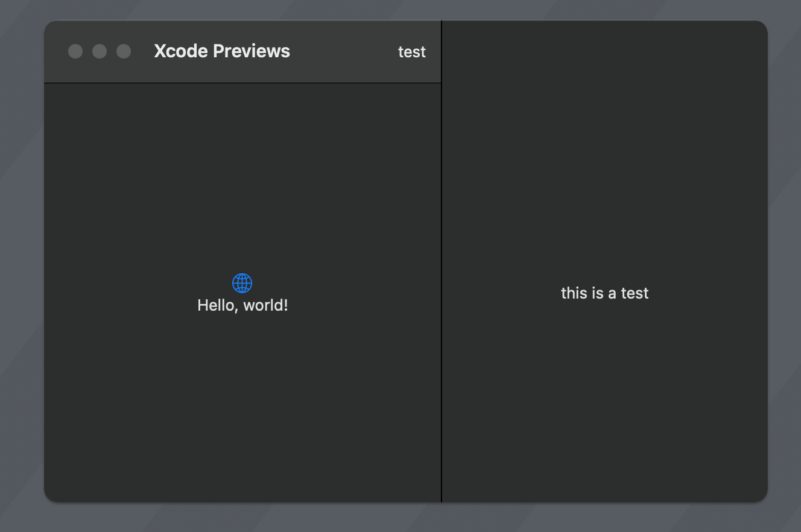This screenshot has height=532, width=801.
Task: Click the "Hello, world!" text label
Action: coord(242,305)
